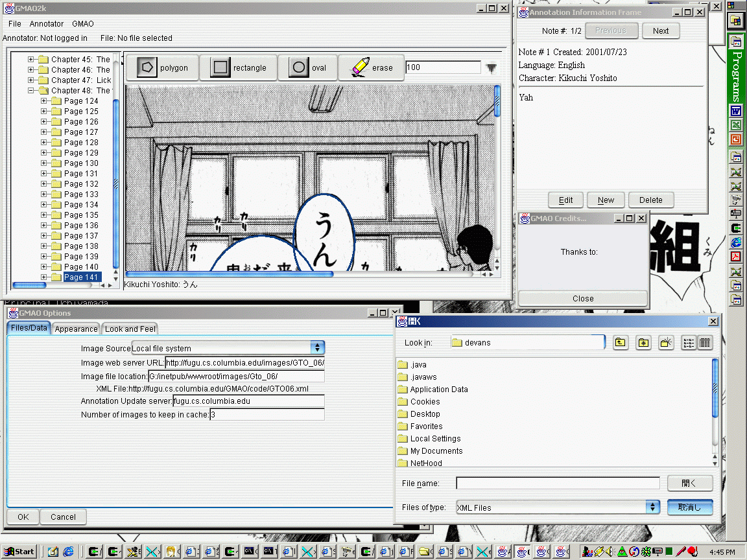Open the Files of type dropdown
This screenshot has width=747, height=560.
pos(653,507)
